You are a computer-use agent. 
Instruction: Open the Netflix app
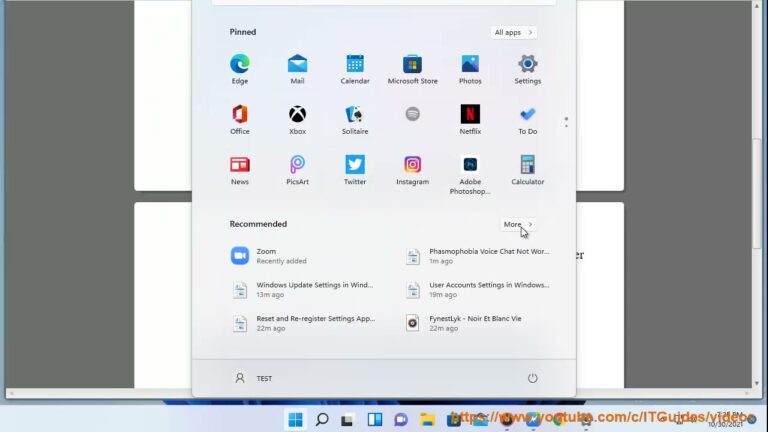point(470,120)
